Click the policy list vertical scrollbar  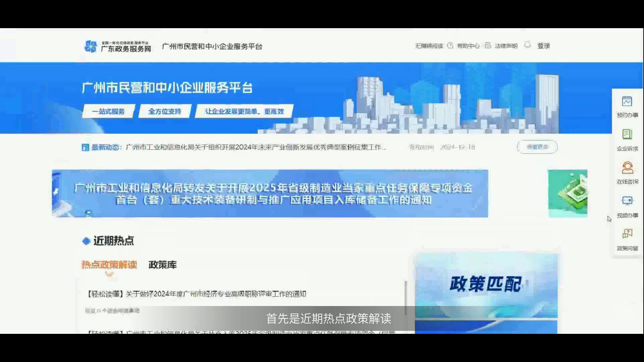tap(406, 298)
